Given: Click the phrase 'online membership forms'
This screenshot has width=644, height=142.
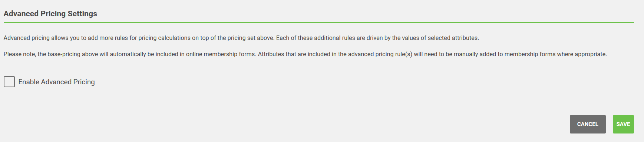Looking at the screenshot, I should (221, 54).
